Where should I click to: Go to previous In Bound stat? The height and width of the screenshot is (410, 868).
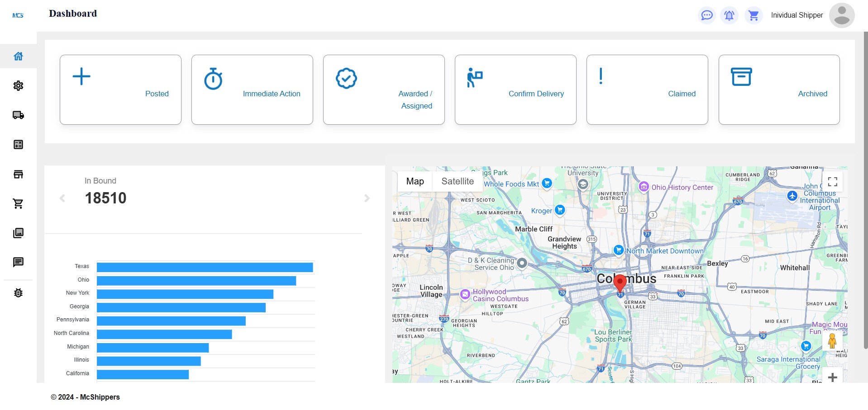coord(62,198)
